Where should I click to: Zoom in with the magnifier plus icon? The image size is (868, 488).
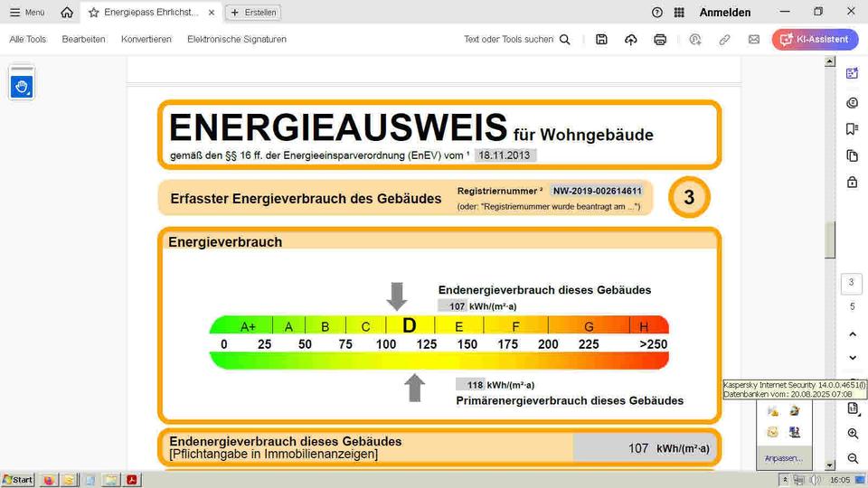coord(853,434)
